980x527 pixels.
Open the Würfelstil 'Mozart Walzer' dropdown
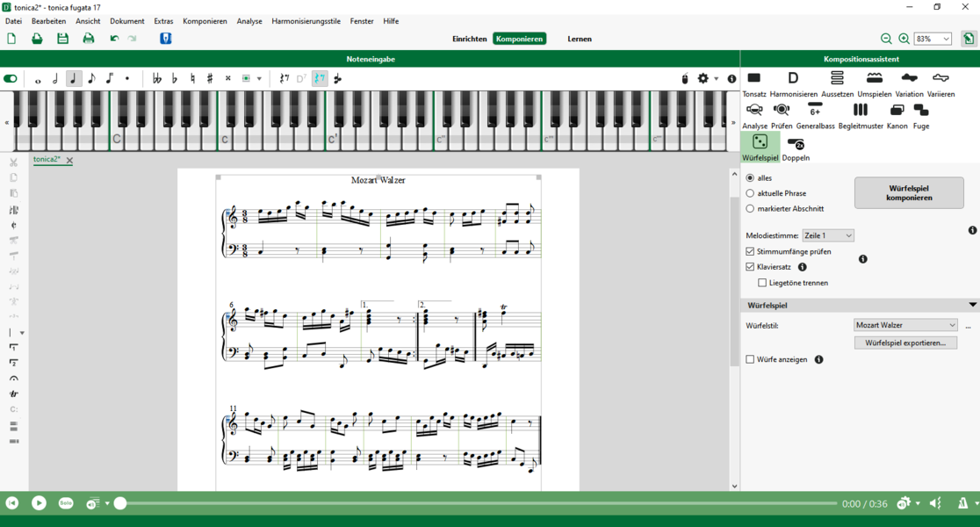tap(905, 325)
